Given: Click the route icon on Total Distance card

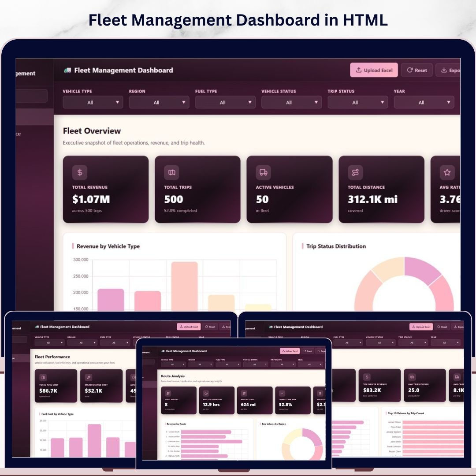Looking at the screenshot, I should tap(355, 172).
